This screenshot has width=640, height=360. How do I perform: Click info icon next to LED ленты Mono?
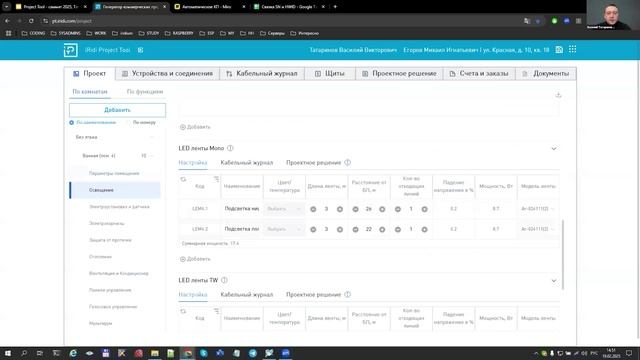pyautogui.click(x=230, y=148)
